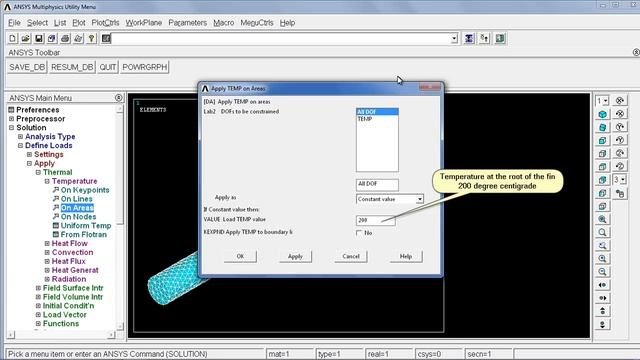Click the POWRGRPH button

pos(144,67)
